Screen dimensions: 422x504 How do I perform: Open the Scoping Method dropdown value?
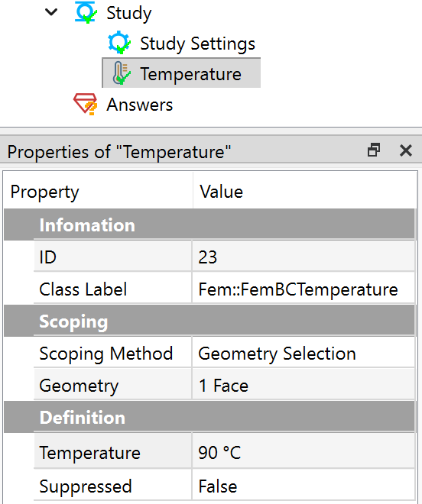(x=304, y=353)
